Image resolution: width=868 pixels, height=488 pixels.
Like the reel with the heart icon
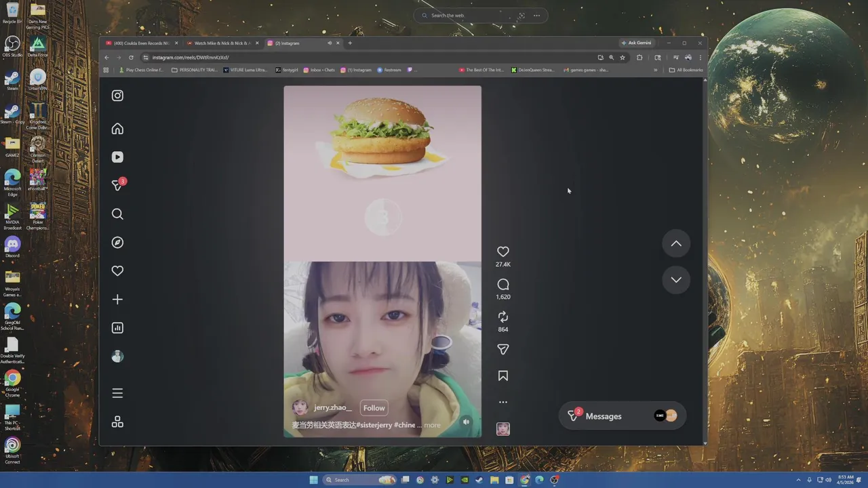click(x=503, y=251)
